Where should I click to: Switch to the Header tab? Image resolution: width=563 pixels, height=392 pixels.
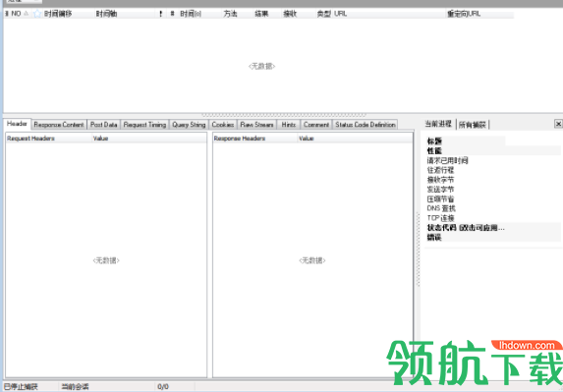click(x=17, y=124)
